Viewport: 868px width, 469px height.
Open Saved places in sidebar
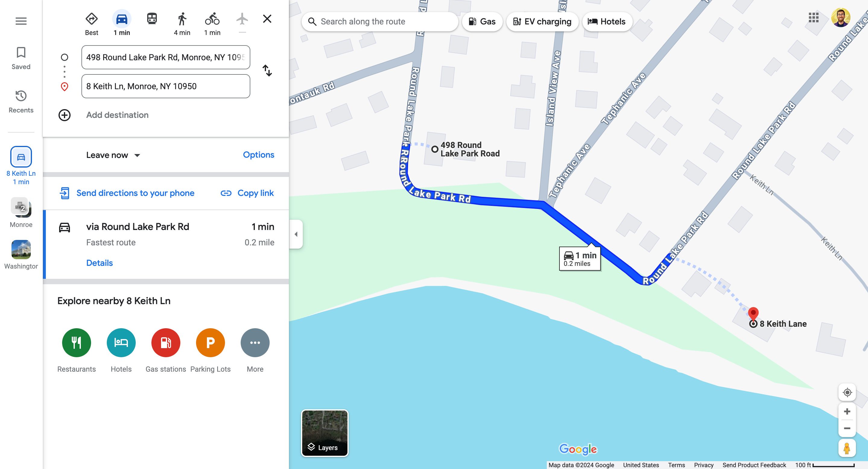click(x=21, y=58)
